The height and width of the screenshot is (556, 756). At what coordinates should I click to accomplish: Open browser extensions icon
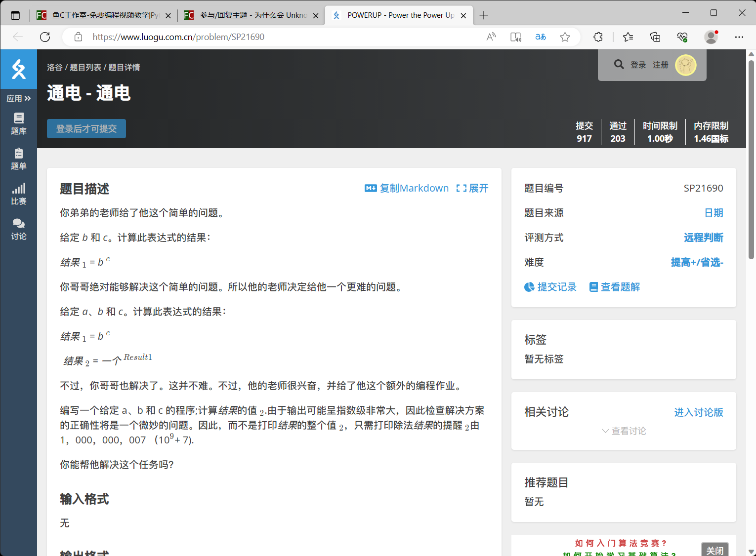[x=598, y=37]
